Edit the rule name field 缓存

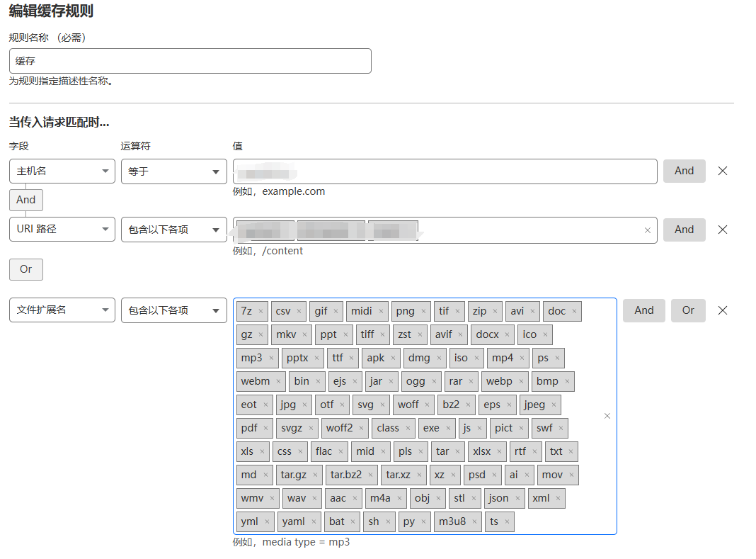[x=190, y=61]
